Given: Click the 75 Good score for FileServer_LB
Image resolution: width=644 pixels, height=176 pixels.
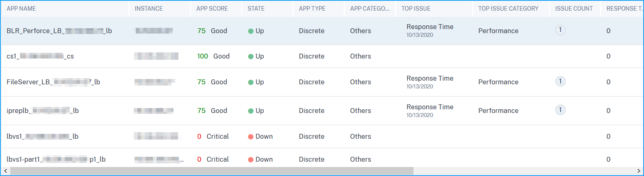Looking at the screenshot, I should 212,82.
